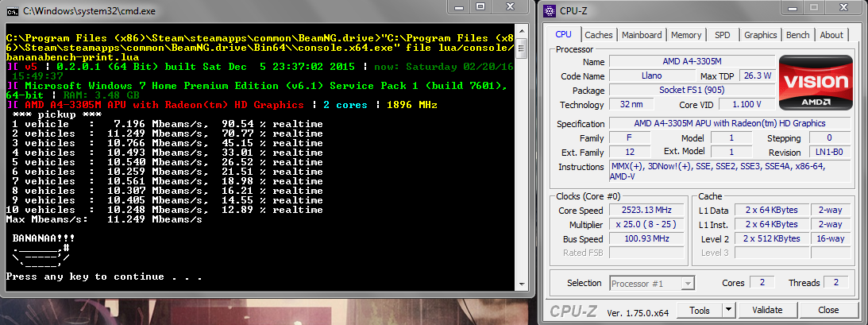868x325 pixels.
Task: Click the '5 vehicles' 10.540 Mbeams/s line
Action: coord(168,162)
